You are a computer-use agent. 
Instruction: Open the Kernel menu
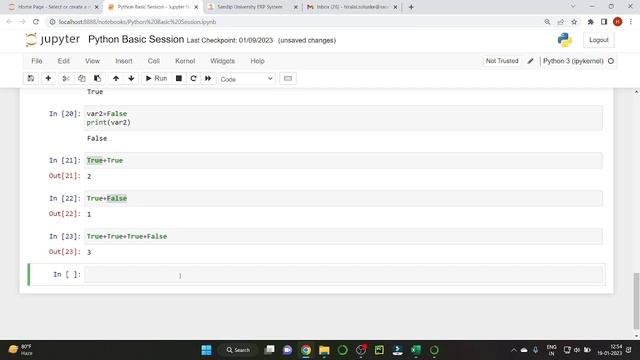185,61
